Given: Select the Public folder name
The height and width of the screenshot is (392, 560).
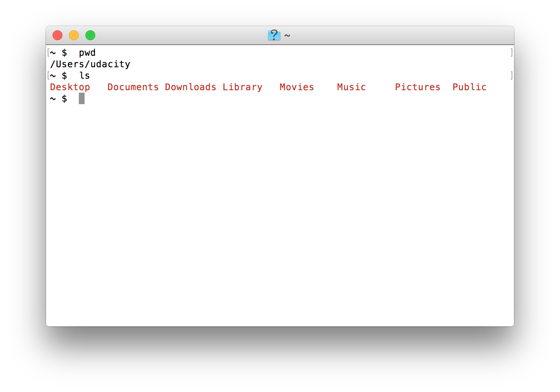Looking at the screenshot, I should point(469,87).
